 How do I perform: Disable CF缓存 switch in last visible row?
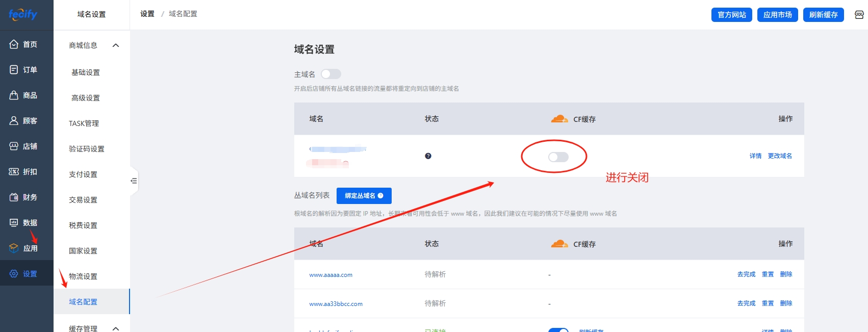tap(558, 329)
